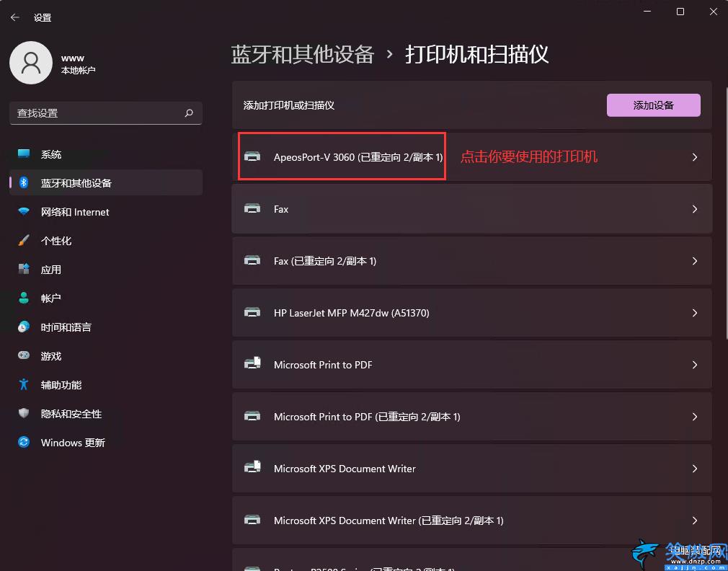The image size is (728, 571).
Task: Click the Wi-Fi network icon in sidebar
Action: click(x=24, y=212)
